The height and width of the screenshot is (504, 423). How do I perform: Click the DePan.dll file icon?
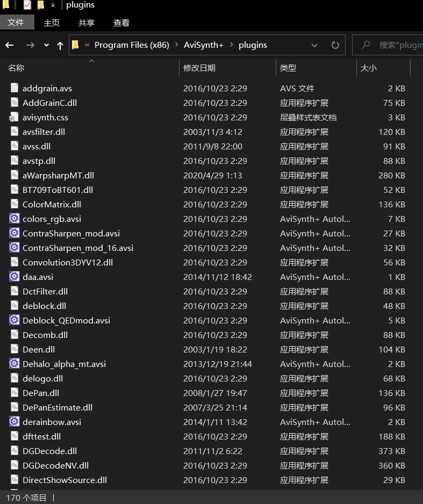(14, 393)
